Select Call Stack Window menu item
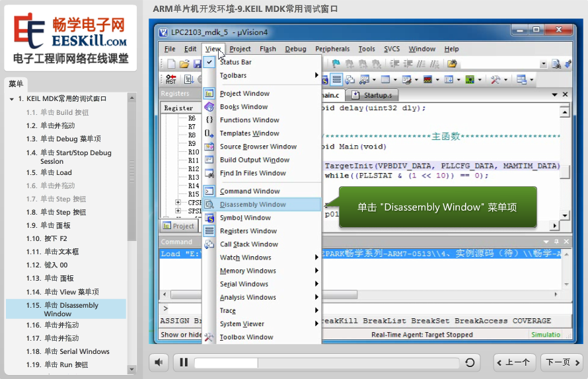This screenshot has height=379, width=588. pyautogui.click(x=262, y=244)
